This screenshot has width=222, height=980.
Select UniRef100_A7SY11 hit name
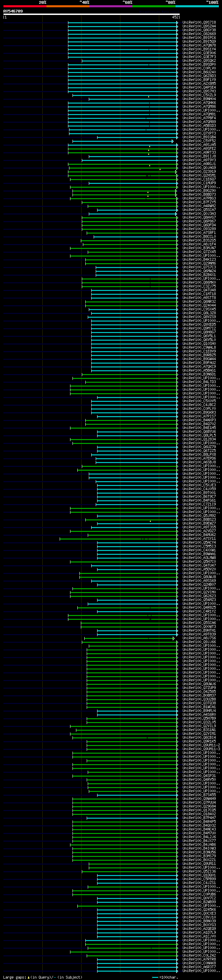point(199,539)
